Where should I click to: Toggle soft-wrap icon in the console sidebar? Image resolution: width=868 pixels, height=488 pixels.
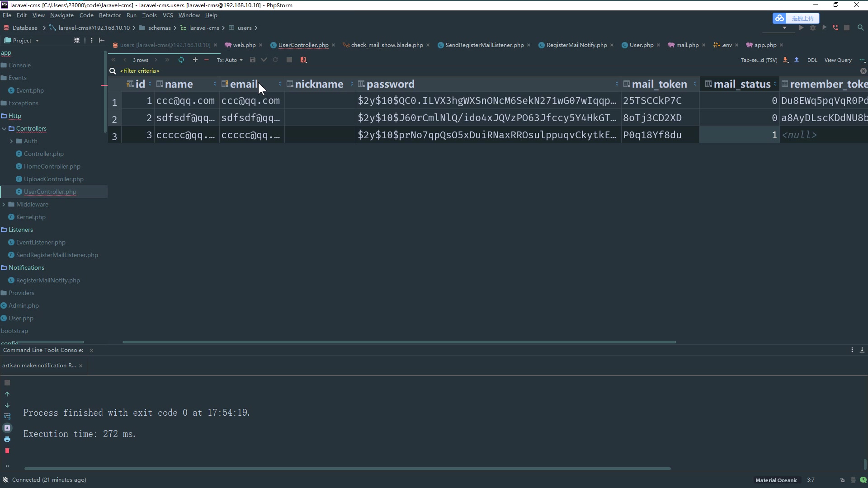coord(7,417)
